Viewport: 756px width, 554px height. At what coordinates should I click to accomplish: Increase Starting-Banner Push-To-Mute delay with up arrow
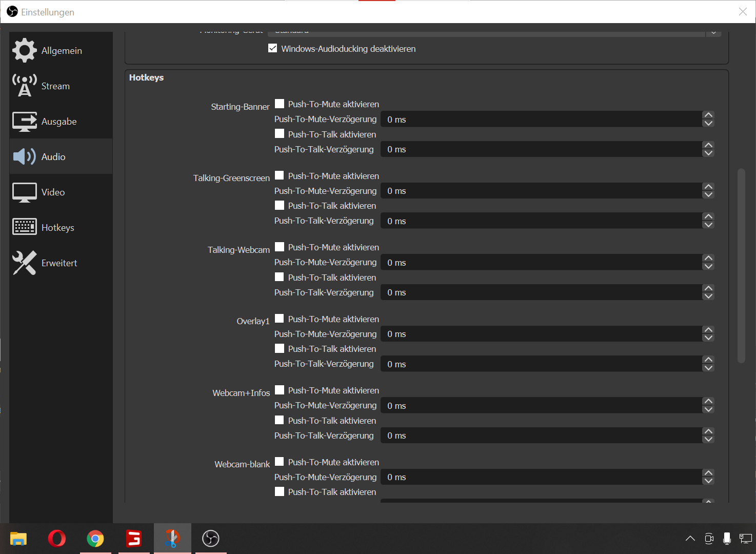pos(708,115)
